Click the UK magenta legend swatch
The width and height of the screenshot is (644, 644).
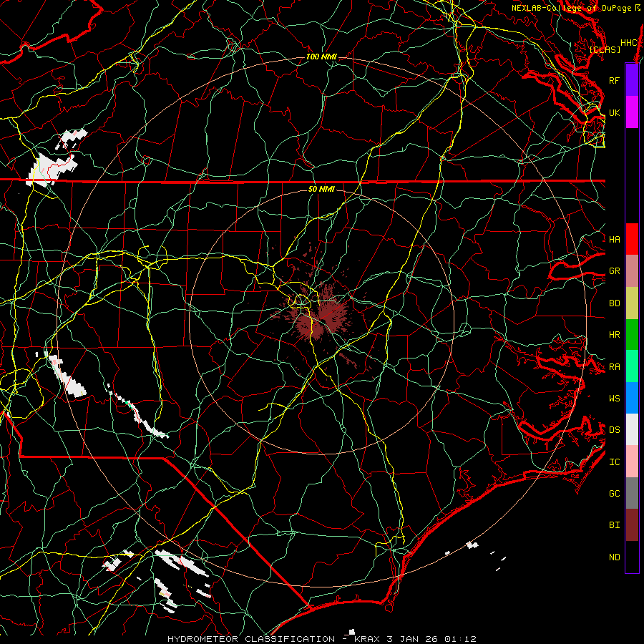click(x=632, y=112)
